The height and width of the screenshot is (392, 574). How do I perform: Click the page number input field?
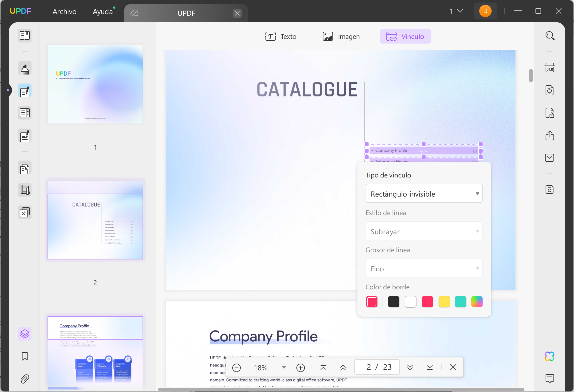click(x=377, y=367)
